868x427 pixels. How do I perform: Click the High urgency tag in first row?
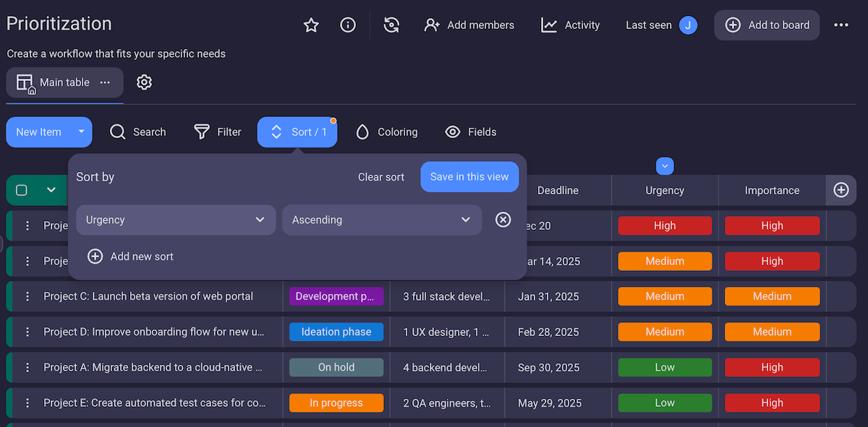(665, 225)
